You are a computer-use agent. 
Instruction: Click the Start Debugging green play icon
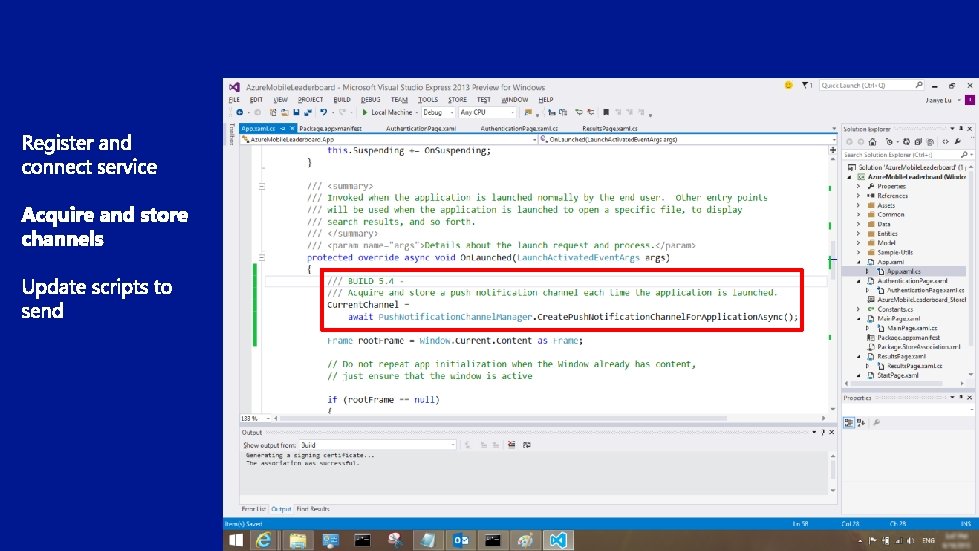pos(365,112)
